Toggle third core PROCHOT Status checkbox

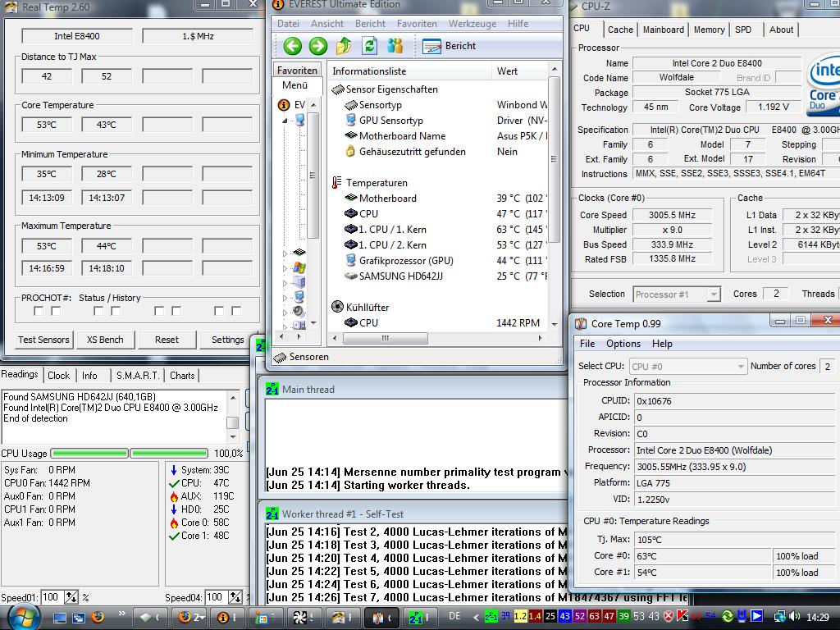(x=158, y=311)
